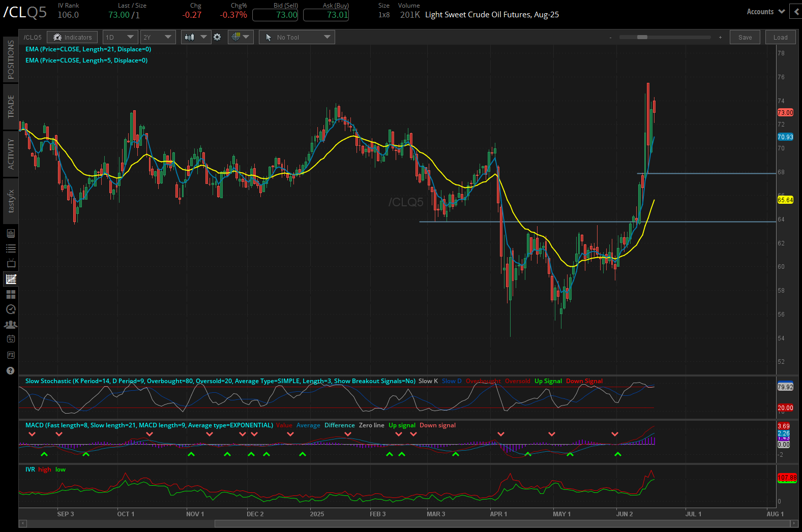Open the Indicators panel

tap(72, 37)
